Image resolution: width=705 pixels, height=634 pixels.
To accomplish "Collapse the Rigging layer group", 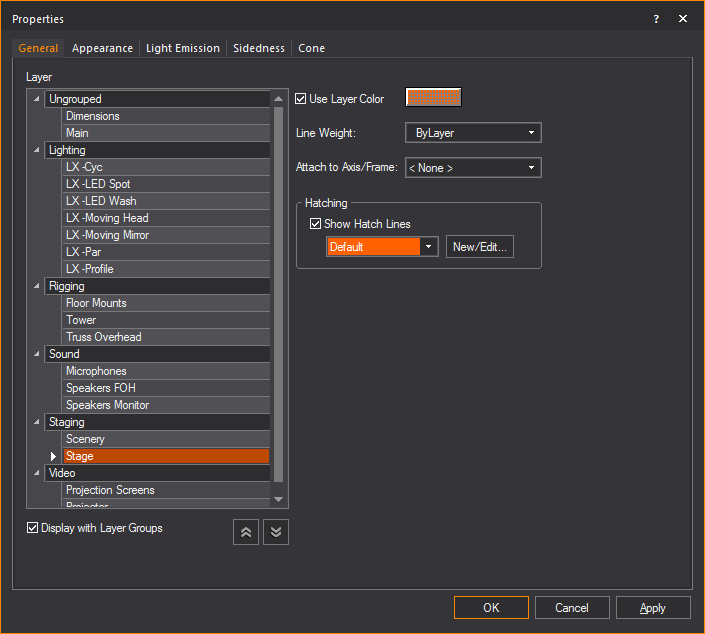I will 38,286.
